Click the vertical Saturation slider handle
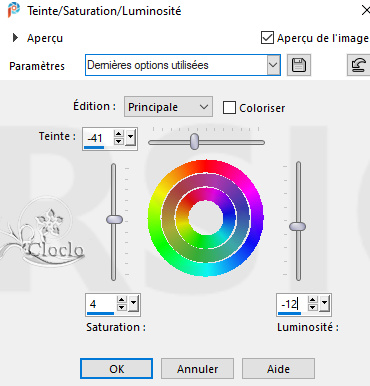This screenshot has height=386, width=370. (114, 219)
